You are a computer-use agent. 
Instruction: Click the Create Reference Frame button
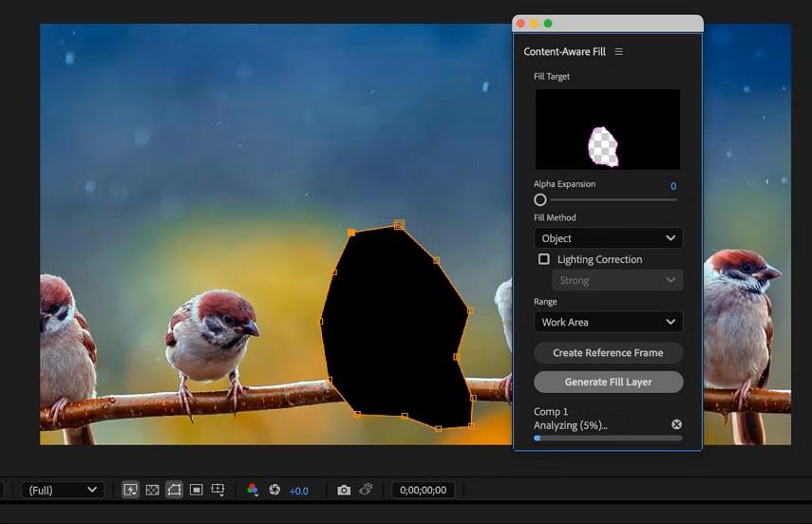point(608,352)
